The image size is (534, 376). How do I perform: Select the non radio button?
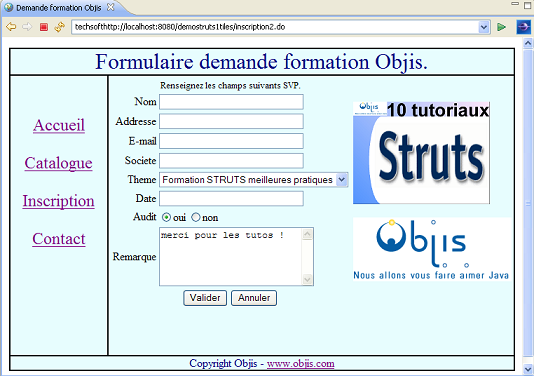pyautogui.click(x=195, y=217)
